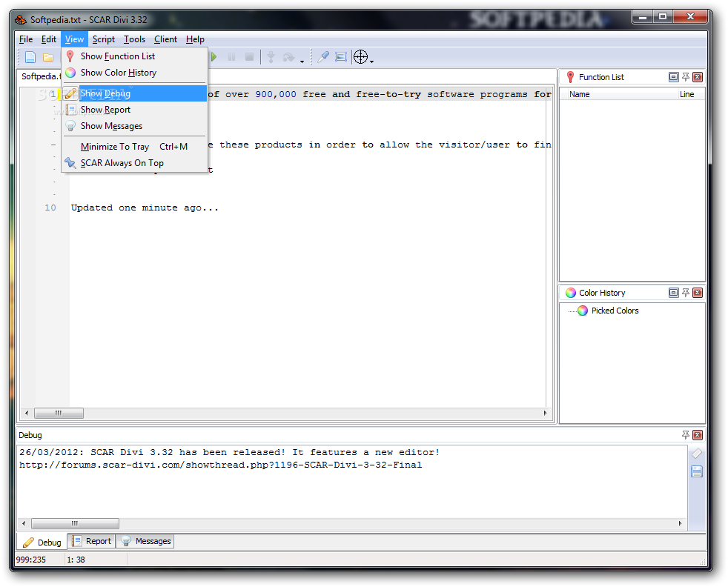
Task: Choose Show Report from the menu
Action: [x=135, y=110]
